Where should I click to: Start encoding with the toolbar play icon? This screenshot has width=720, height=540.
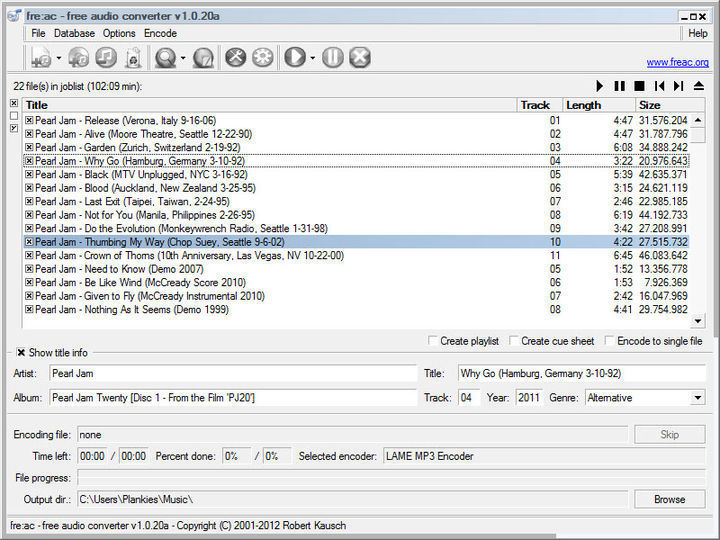coord(295,58)
